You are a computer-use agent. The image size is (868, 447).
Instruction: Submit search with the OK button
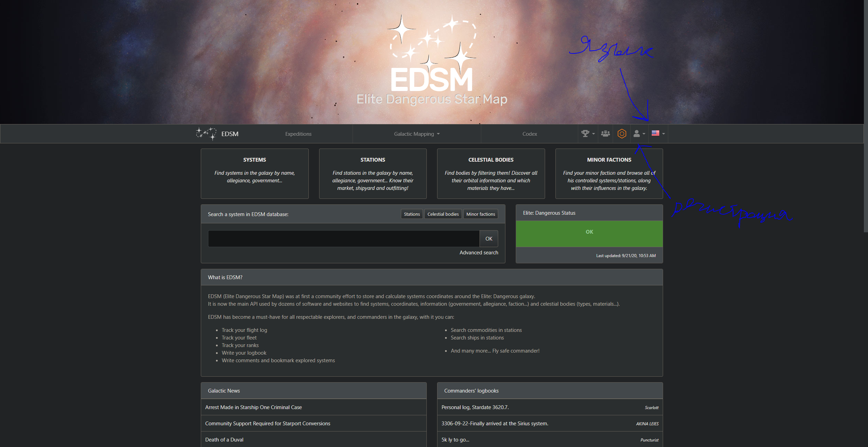click(x=489, y=238)
